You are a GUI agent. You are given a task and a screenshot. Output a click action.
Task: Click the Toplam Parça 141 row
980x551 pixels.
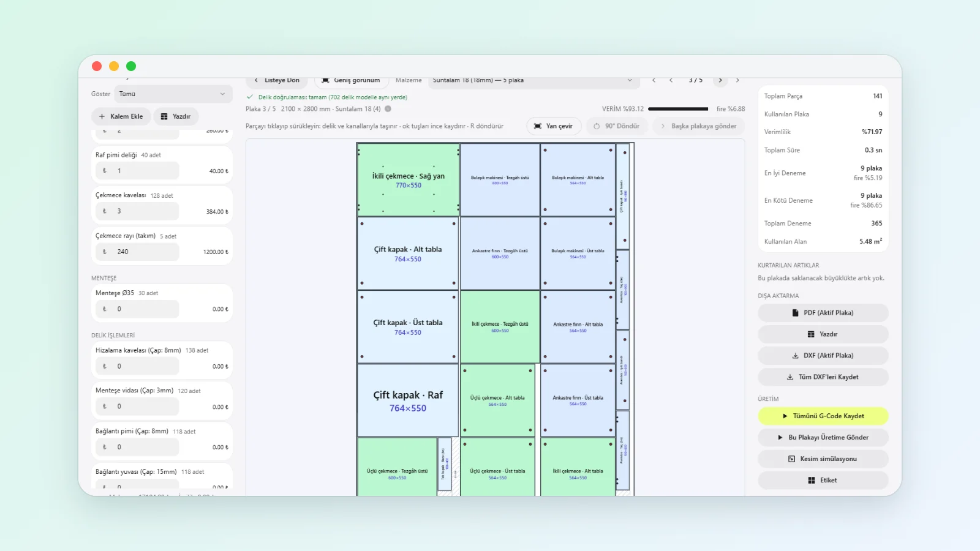[823, 96]
